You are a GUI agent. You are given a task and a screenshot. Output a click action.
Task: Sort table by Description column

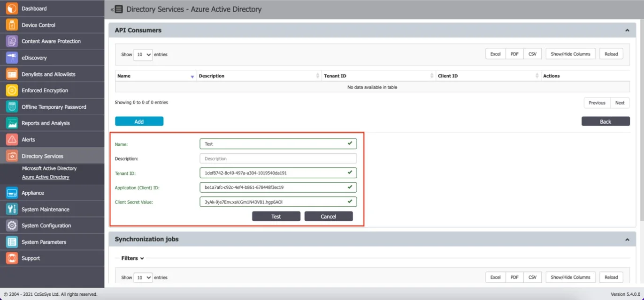259,76
